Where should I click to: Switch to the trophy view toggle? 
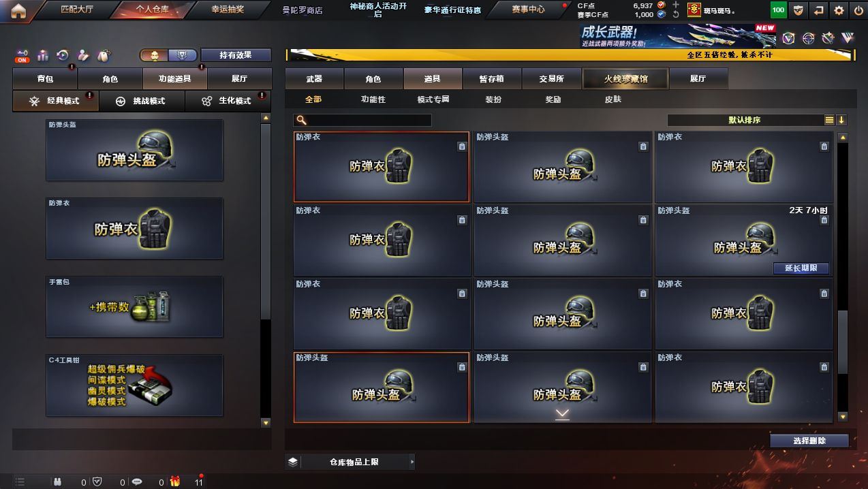[182, 55]
